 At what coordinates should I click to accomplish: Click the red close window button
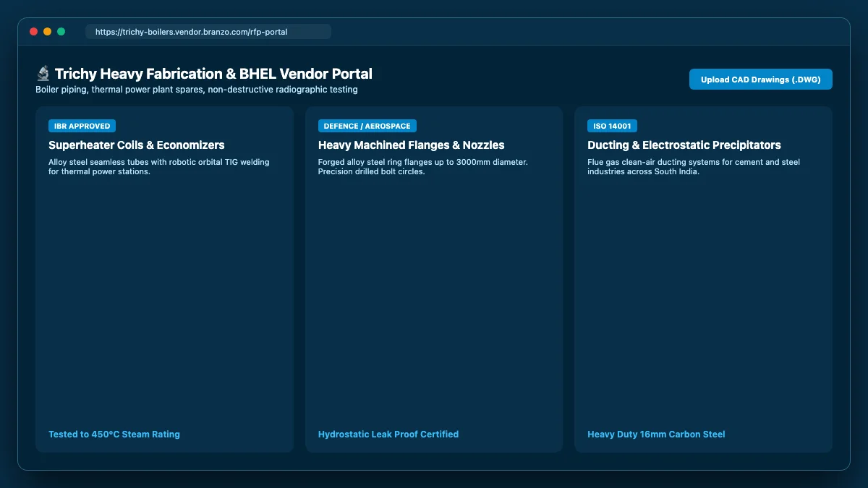pyautogui.click(x=33, y=32)
